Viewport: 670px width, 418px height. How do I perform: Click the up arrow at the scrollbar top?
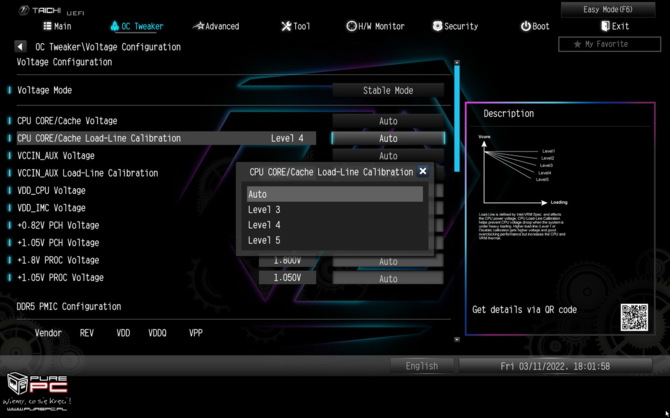(x=457, y=62)
